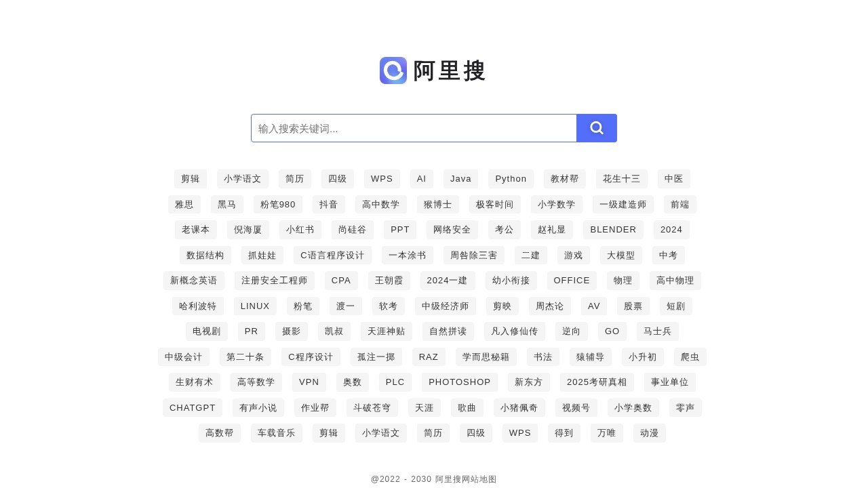Image resolution: width=868 pixels, height=488 pixels.
Task: Open the 周杰伦 keyword tag
Action: tap(549, 306)
